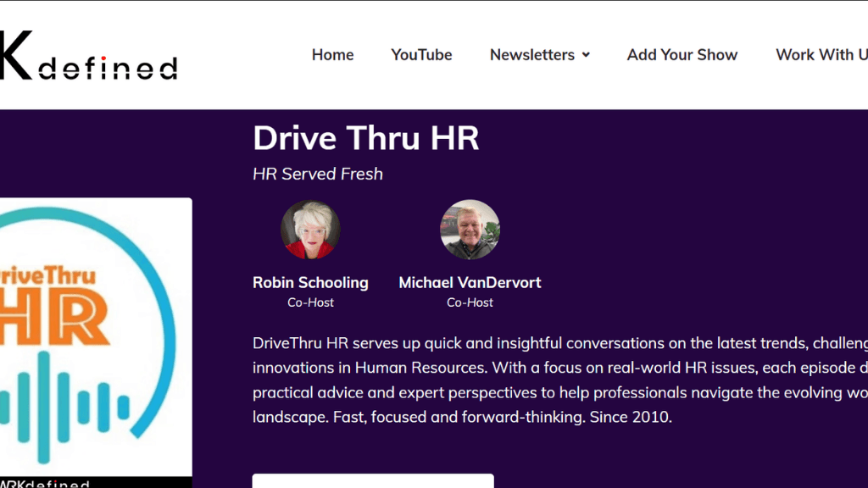This screenshot has height=488, width=868.
Task: Click the Drive Thru HR title heading
Action: pos(365,138)
